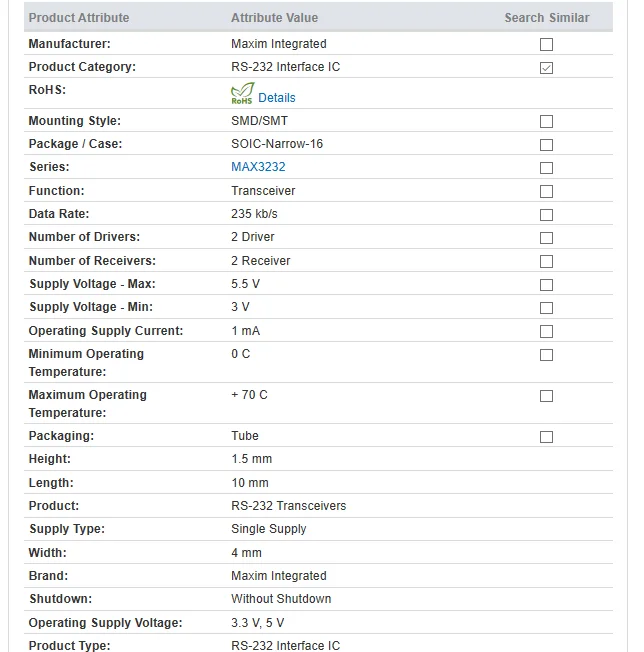Select the '0 C' minimum temperature value
The height and width of the screenshot is (652, 644).
[x=241, y=354]
